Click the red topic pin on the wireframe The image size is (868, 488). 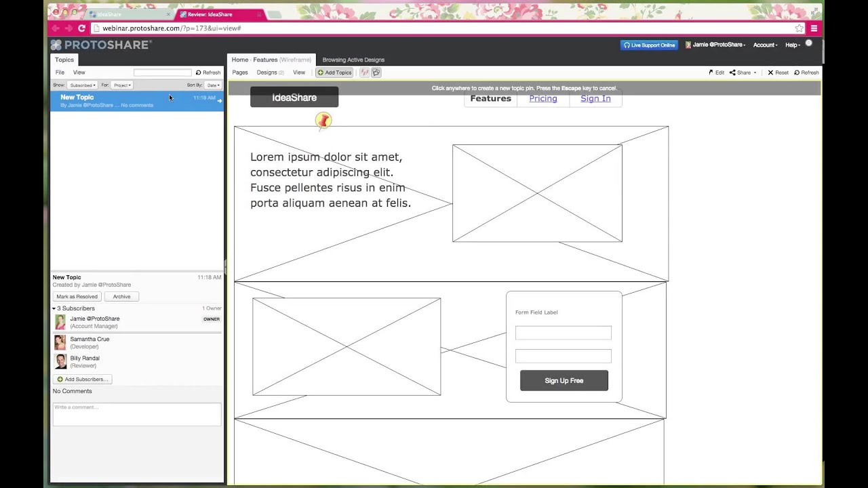tap(323, 121)
